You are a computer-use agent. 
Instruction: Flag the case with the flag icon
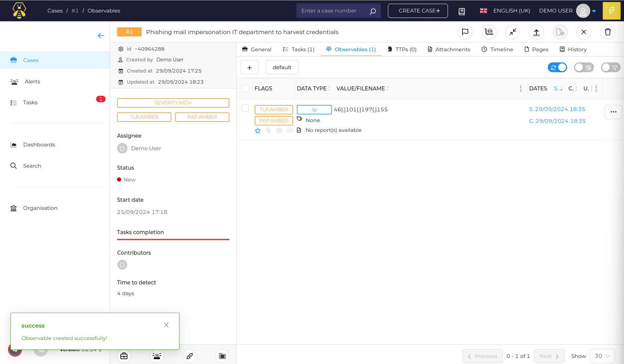(465, 32)
